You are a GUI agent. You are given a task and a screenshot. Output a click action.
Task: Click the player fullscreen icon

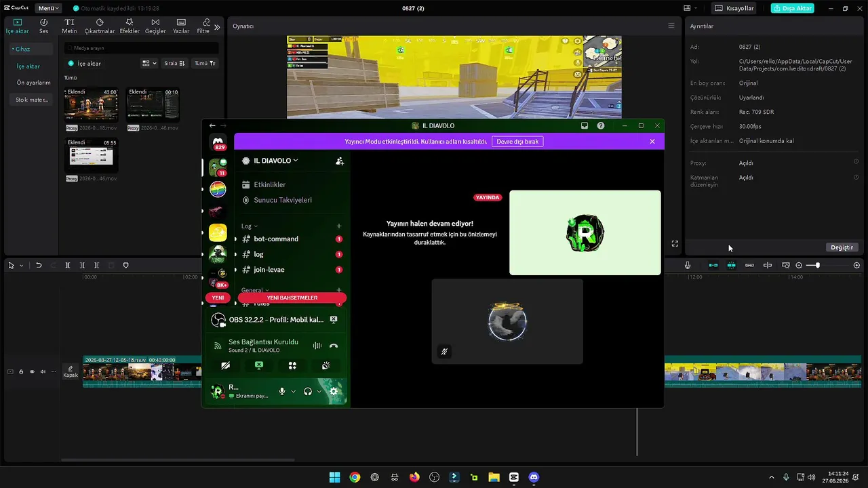tap(675, 244)
